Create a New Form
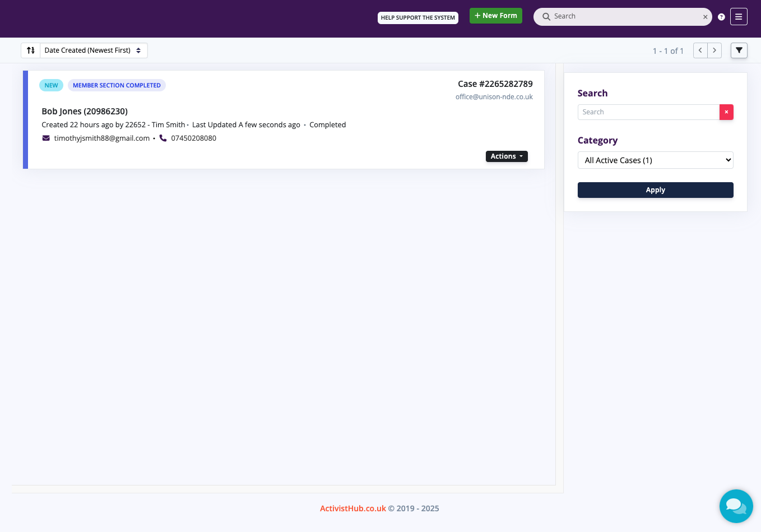This screenshot has height=532, width=761. (x=495, y=16)
